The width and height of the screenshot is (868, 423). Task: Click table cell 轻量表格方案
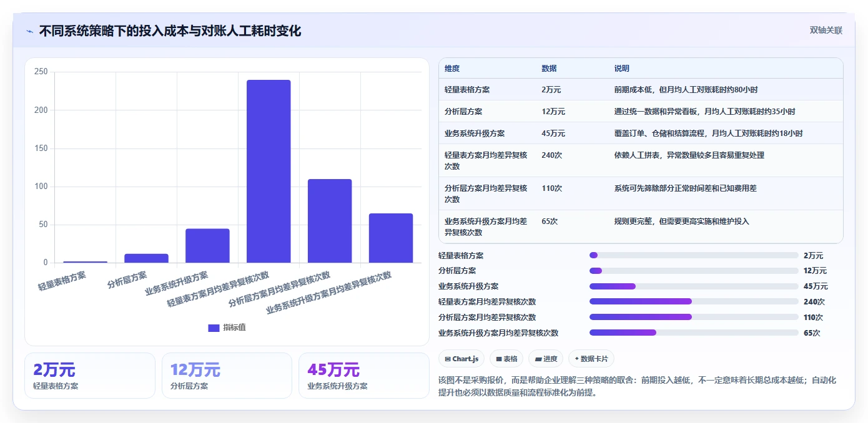pyautogui.click(x=467, y=90)
